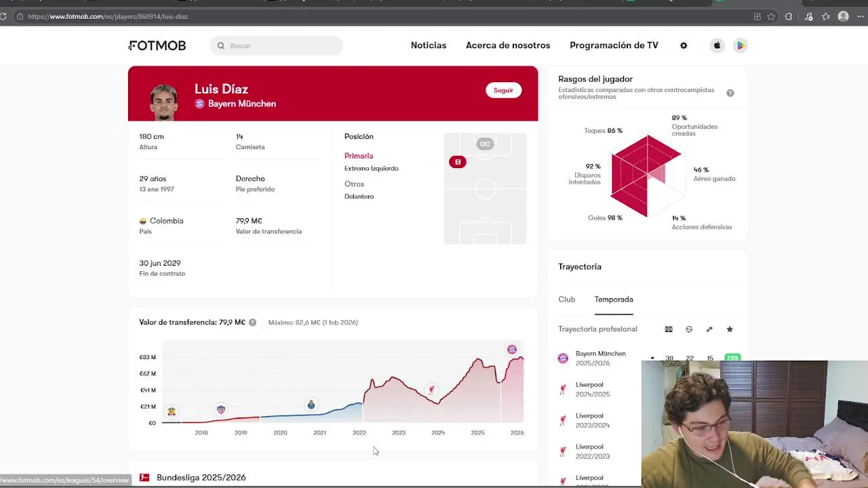This screenshot has width=868, height=488.
Task: Click the Liverpool crest on transfer chart
Action: (431, 390)
